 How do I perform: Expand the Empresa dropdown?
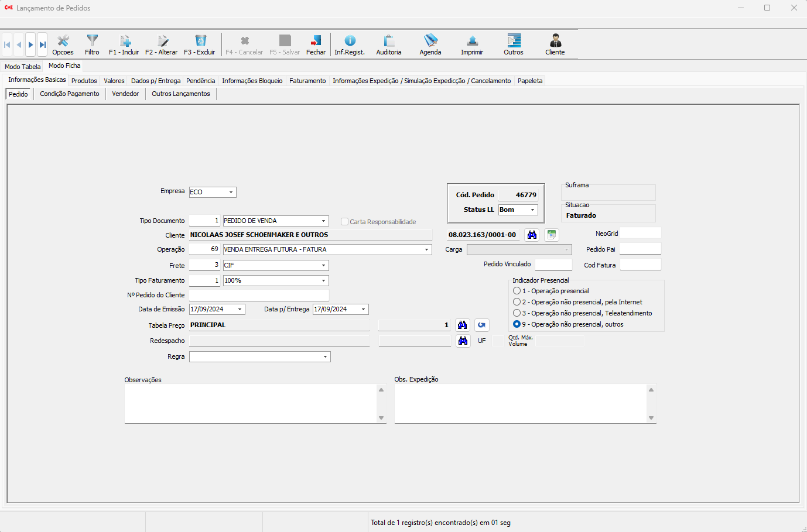231,193
